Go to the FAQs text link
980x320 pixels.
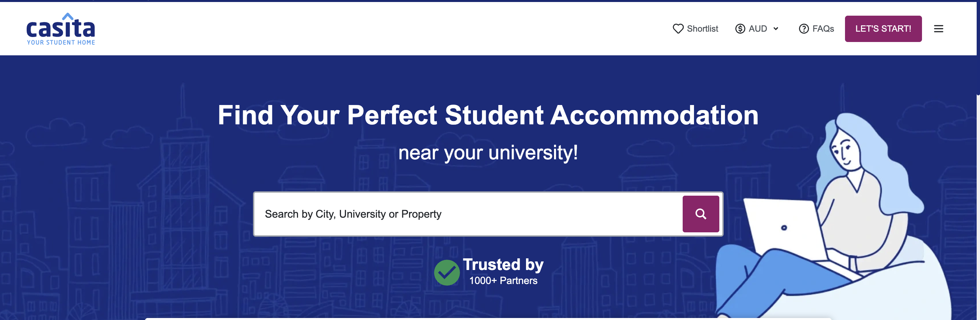[823, 29]
